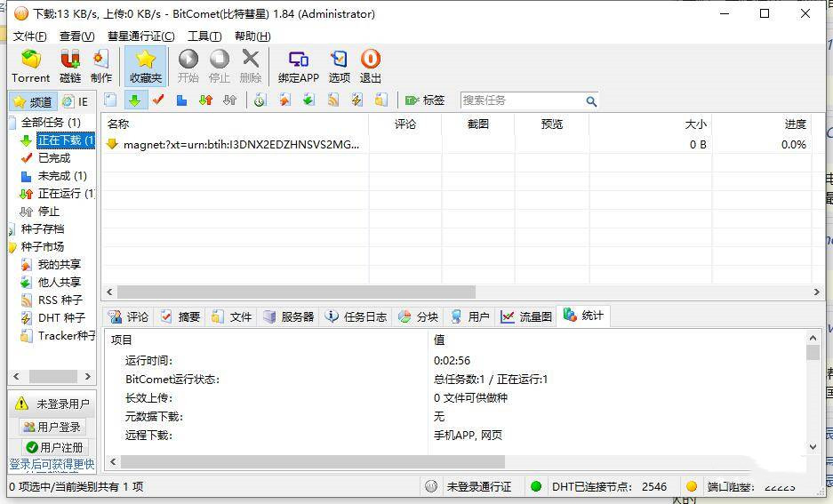Open a Torrent file from toolbar
The image size is (833, 504).
pyautogui.click(x=31, y=66)
